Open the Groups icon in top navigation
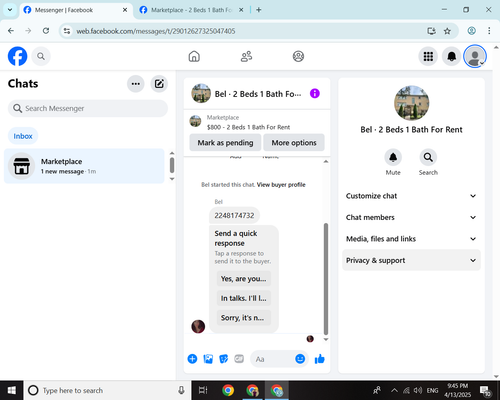 (298, 56)
